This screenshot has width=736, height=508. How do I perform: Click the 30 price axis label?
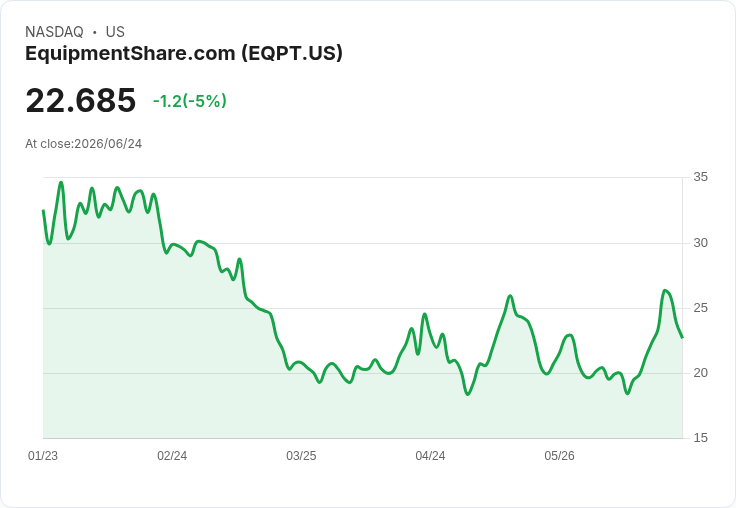point(700,243)
